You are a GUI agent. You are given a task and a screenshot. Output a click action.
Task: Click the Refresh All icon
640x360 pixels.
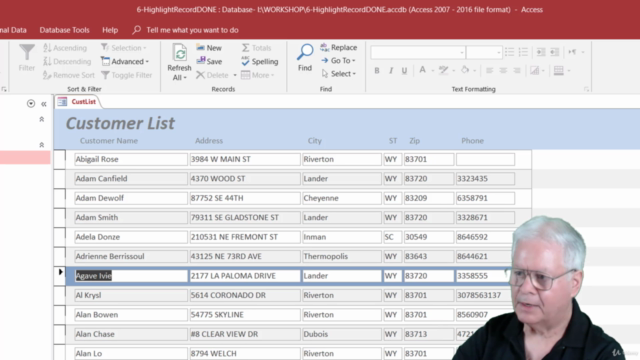point(180,53)
